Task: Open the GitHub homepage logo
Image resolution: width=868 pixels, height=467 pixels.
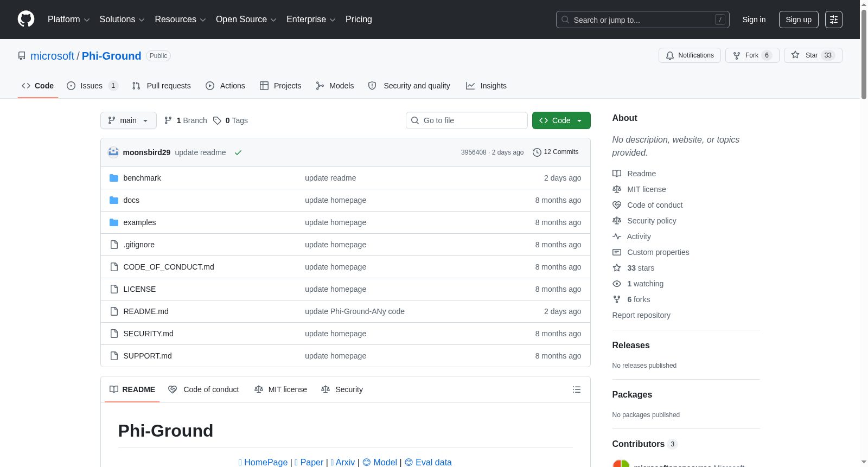Action: (26, 20)
